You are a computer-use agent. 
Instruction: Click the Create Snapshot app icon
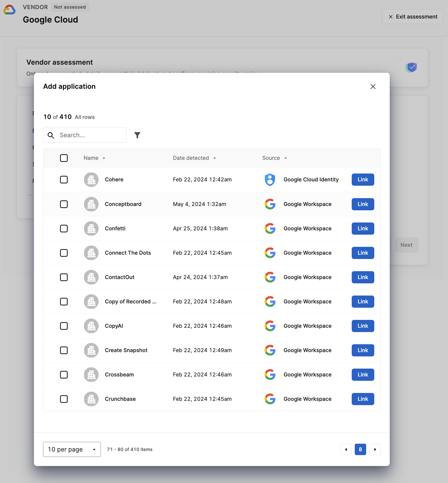(91, 350)
